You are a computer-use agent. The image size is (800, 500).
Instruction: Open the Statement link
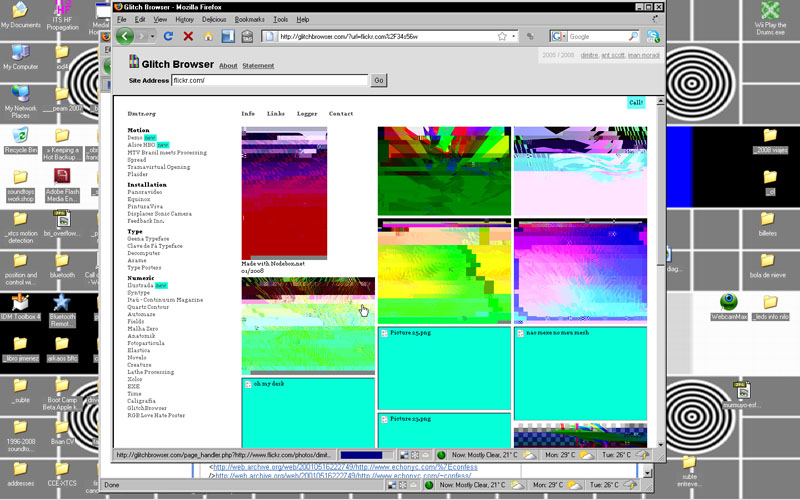tap(258, 65)
